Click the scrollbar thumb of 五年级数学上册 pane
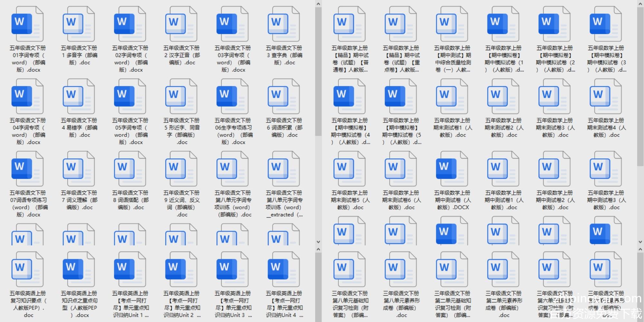 coord(640,87)
